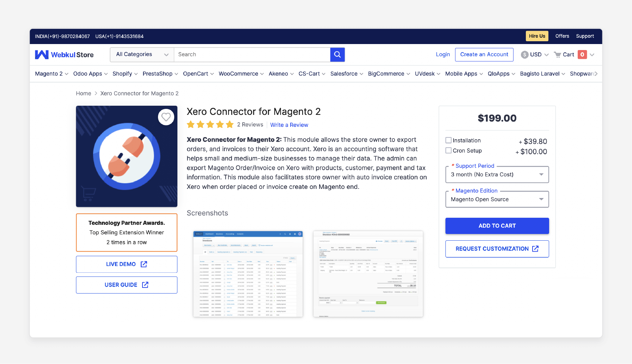The width and height of the screenshot is (632, 364).
Task: Tick the Installation checkbox
Action: tap(449, 140)
